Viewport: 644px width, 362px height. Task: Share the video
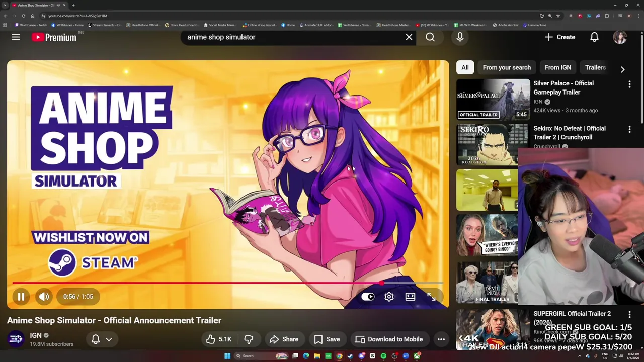click(284, 339)
